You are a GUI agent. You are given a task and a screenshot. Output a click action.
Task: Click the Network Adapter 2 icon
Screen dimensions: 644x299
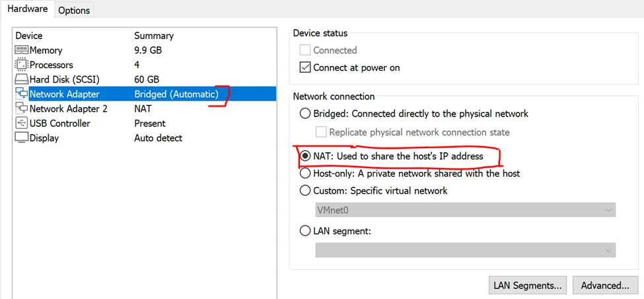(x=21, y=108)
